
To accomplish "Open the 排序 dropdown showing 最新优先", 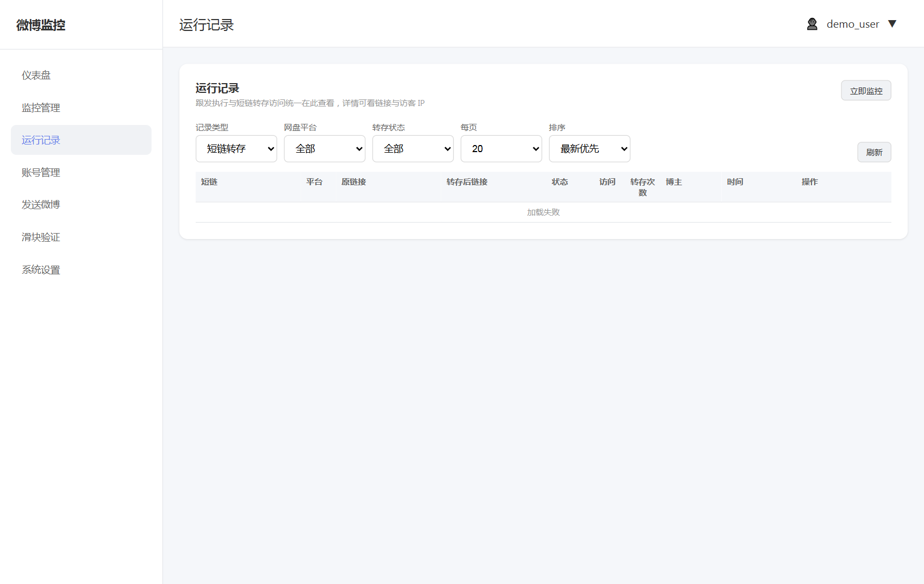I will click(x=590, y=149).
